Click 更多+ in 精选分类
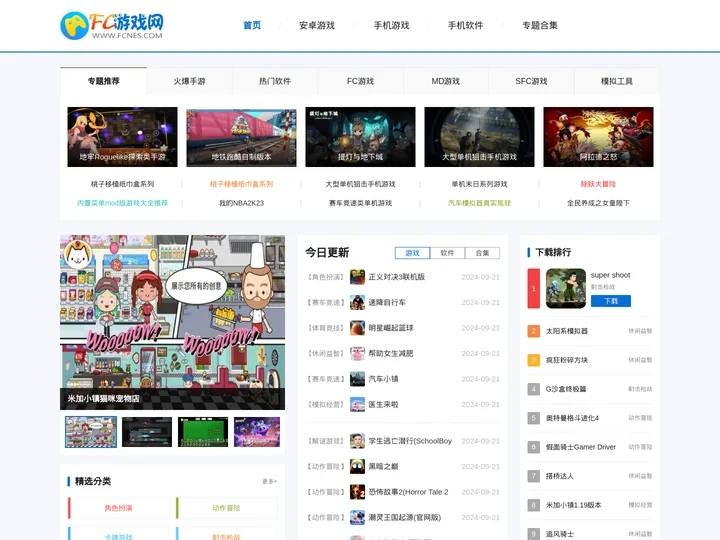 [270, 481]
